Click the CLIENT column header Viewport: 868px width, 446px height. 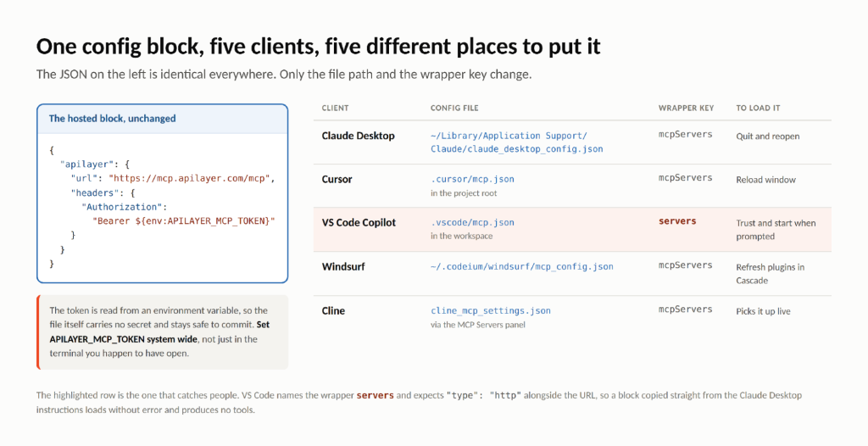tap(336, 108)
